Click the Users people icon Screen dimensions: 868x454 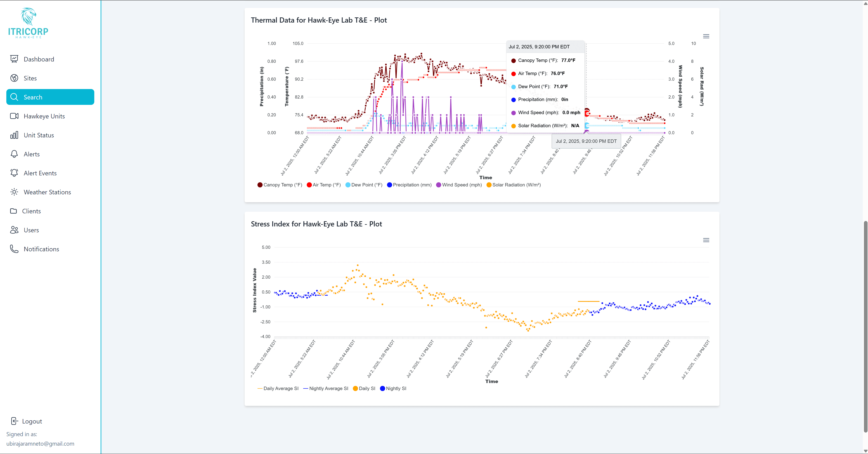[14, 230]
